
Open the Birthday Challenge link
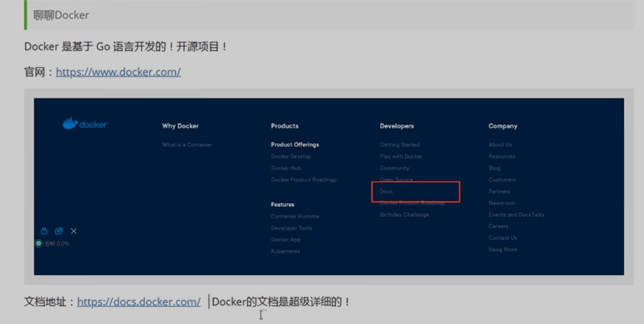coord(404,215)
